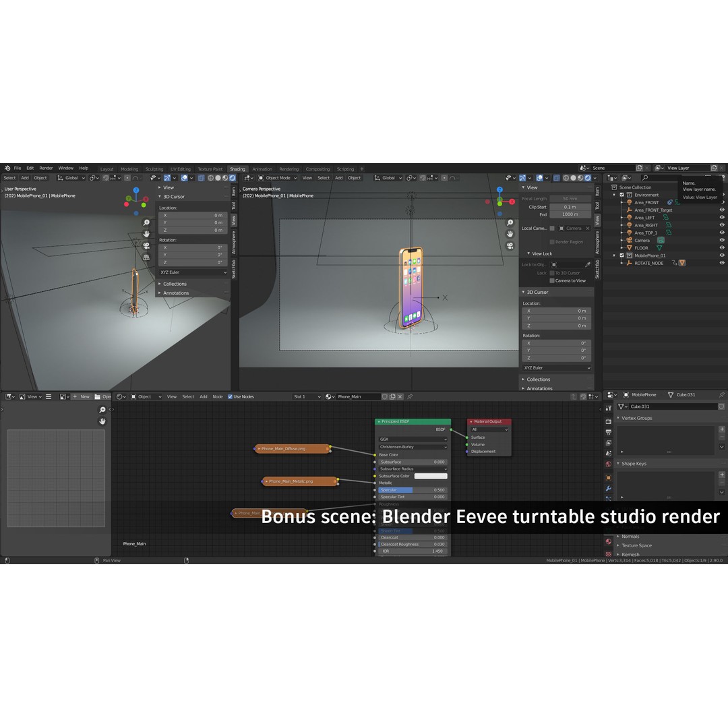Viewport: 728px width, 728px height.
Task: Open the Render menu
Action: pyautogui.click(x=46, y=168)
